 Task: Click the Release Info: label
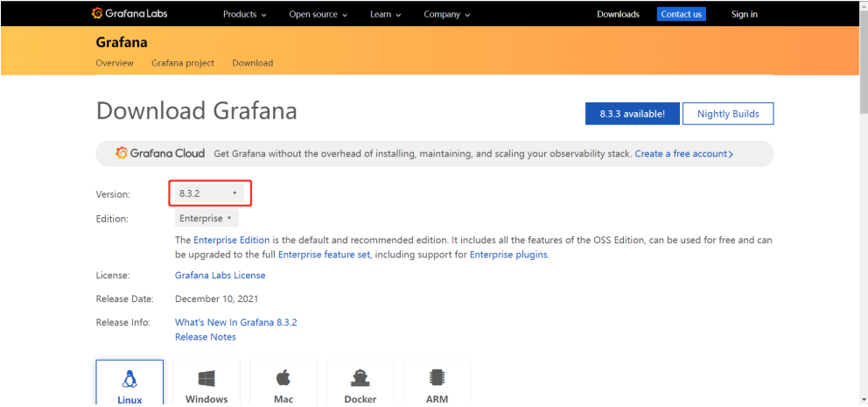coord(122,322)
